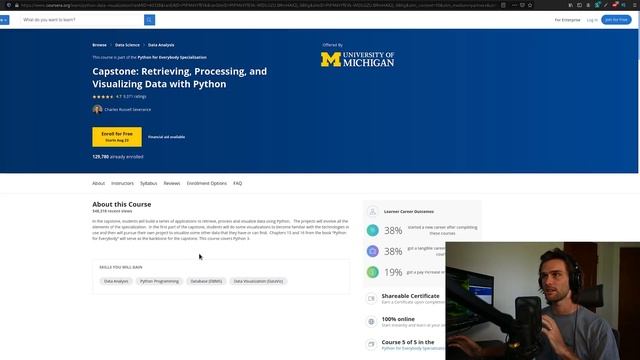Click the Data Visualization (DataViz) skill tag
Screen dimensions: 640x360
pos(258,281)
